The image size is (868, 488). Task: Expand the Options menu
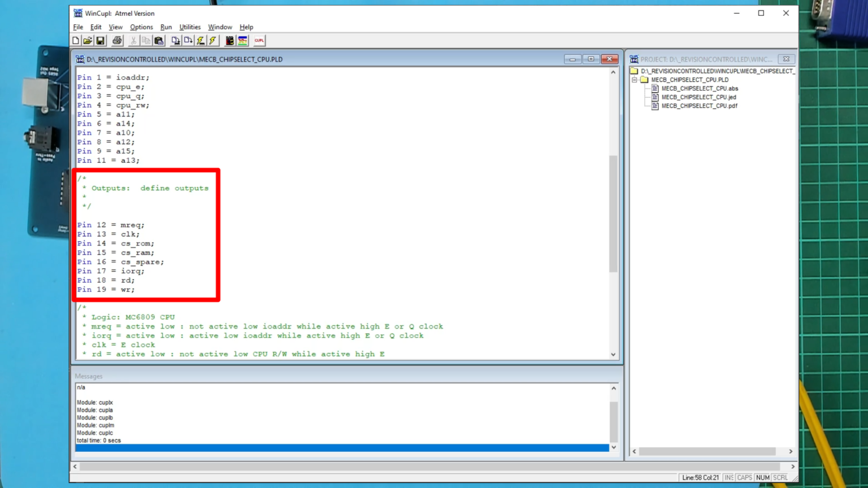pos(141,27)
